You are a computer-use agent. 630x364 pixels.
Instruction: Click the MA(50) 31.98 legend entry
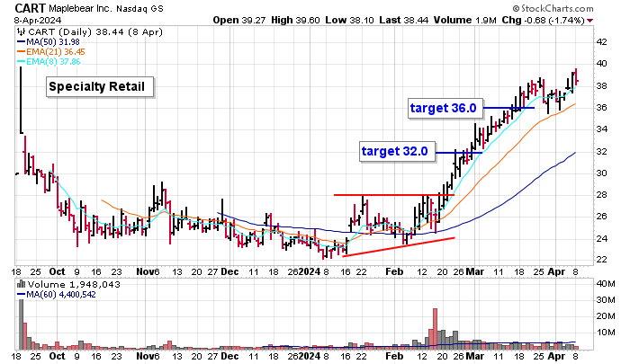(x=49, y=41)
